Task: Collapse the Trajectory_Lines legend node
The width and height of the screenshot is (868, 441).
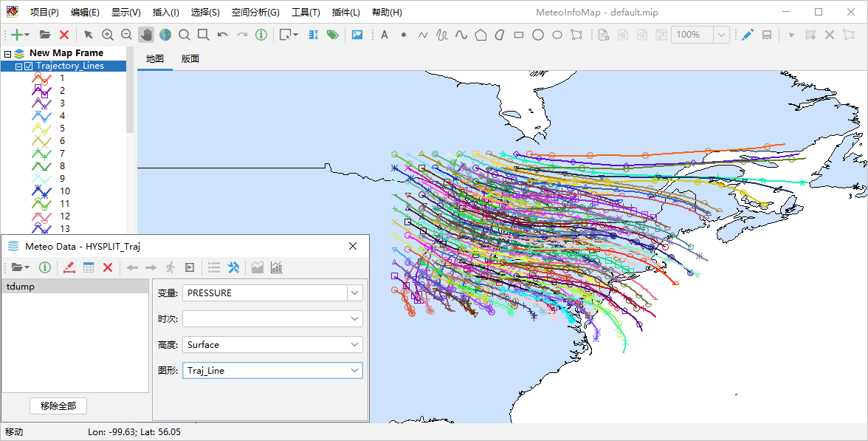Action: click(19, 66)
